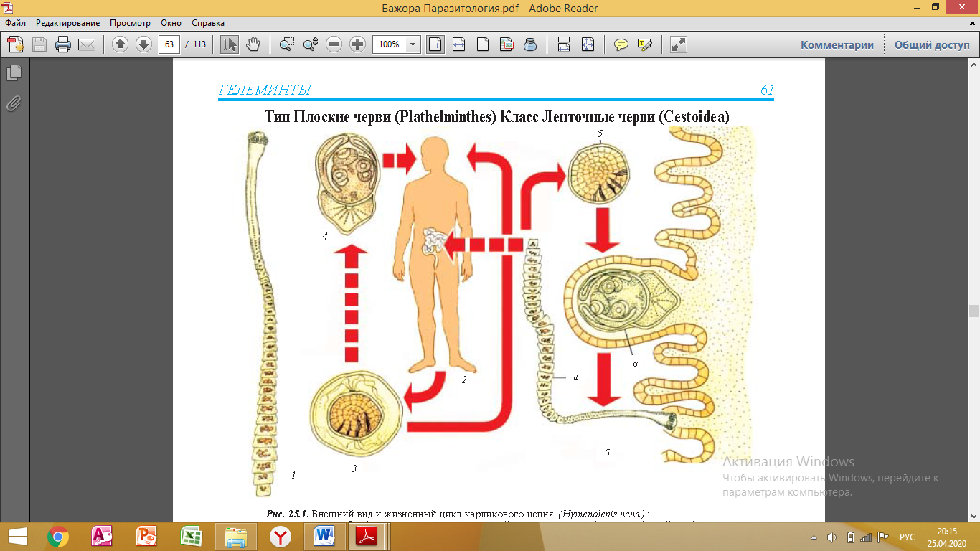Click the Windows Start button
The height and width of the screenshot is (551, 980).
17,537
